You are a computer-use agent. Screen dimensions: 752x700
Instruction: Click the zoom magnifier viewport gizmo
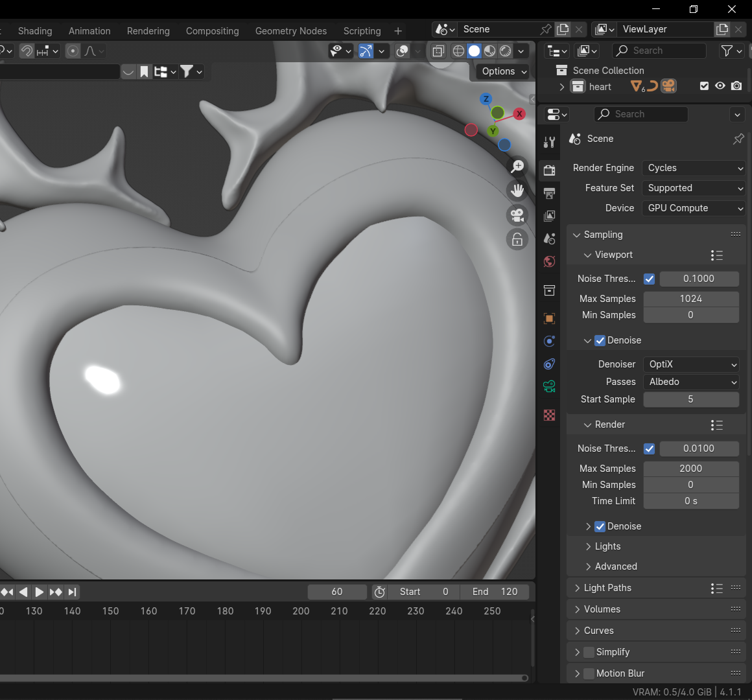click(517, 167)
